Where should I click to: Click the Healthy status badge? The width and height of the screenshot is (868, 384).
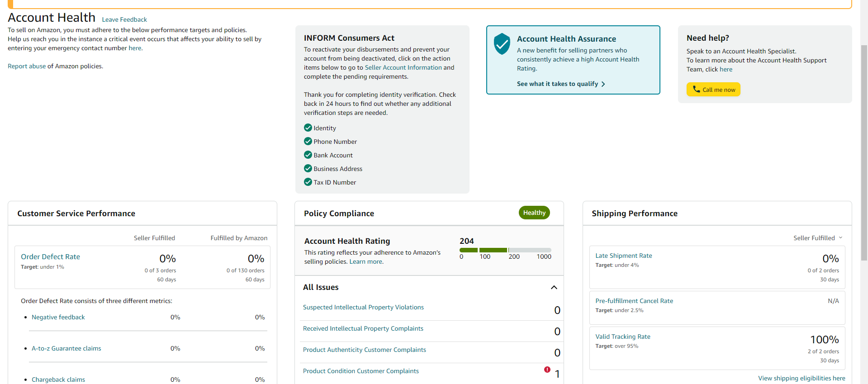click(534, 213)
